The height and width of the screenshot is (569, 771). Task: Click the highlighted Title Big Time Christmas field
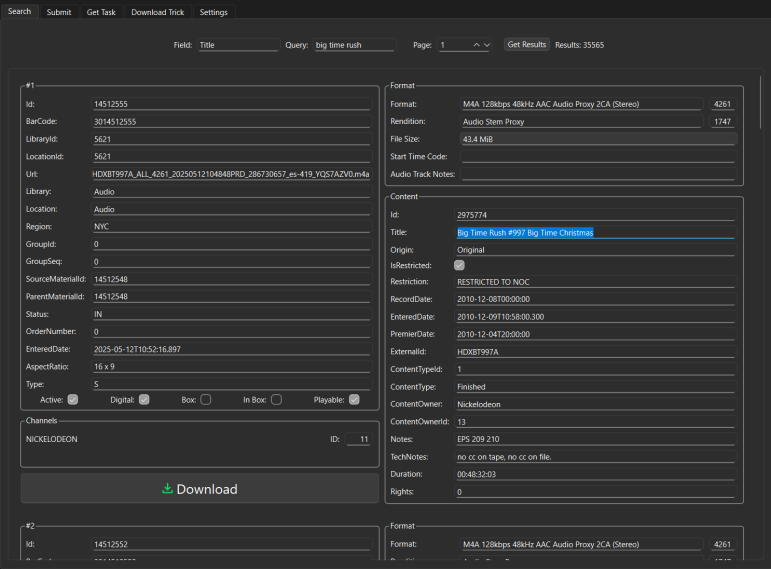pos(595,233)
